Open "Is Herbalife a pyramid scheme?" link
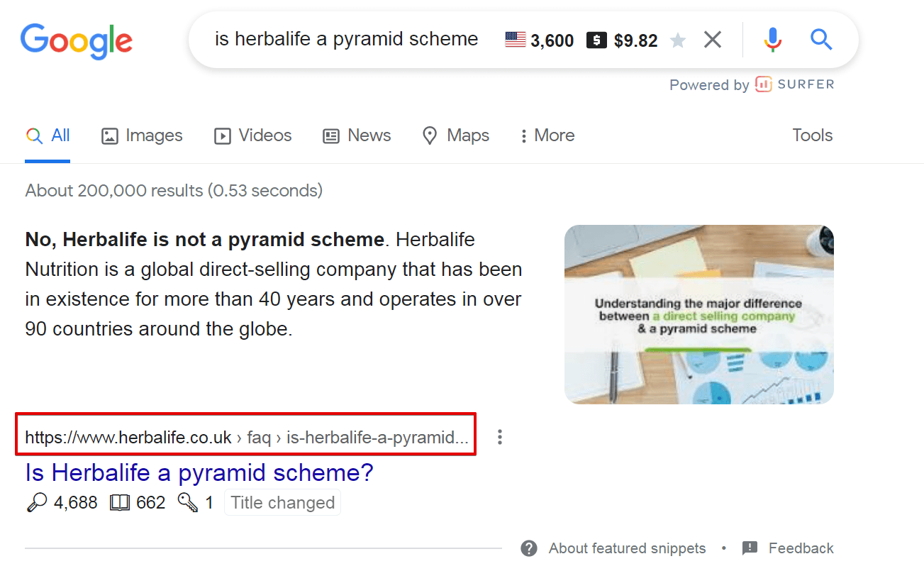This screenshot has width=924, height=571. tap(199, 472)
